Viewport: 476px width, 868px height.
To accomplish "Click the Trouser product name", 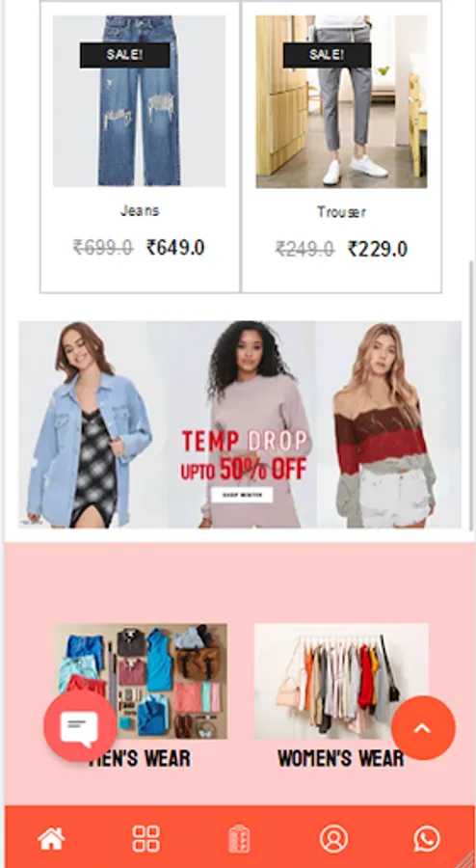I will [x=341, y=212].
